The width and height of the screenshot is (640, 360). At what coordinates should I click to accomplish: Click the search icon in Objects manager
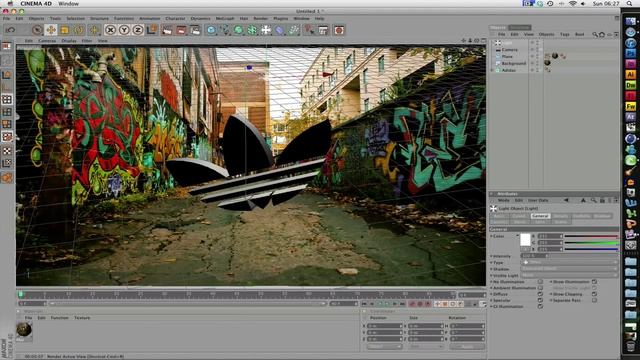tap(595, 34)
